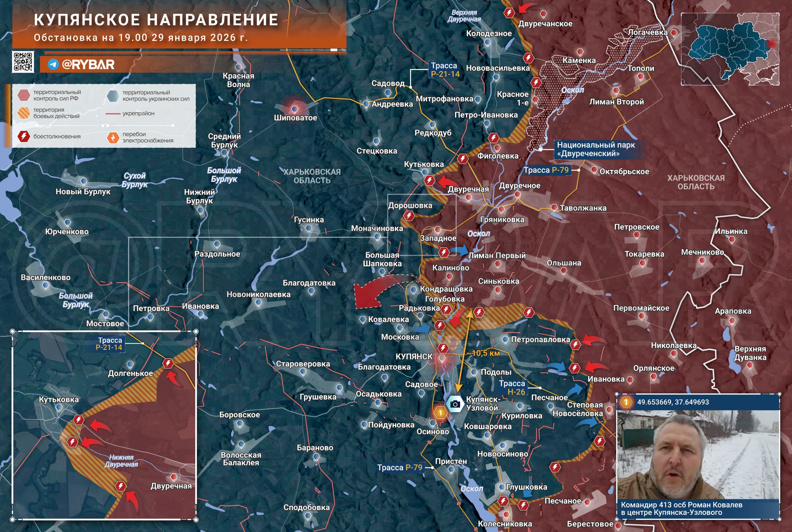This screenshot has height=532, width=792.
Task: Select the orange number 1 marker near Осиново
Action: click(440, 413)
